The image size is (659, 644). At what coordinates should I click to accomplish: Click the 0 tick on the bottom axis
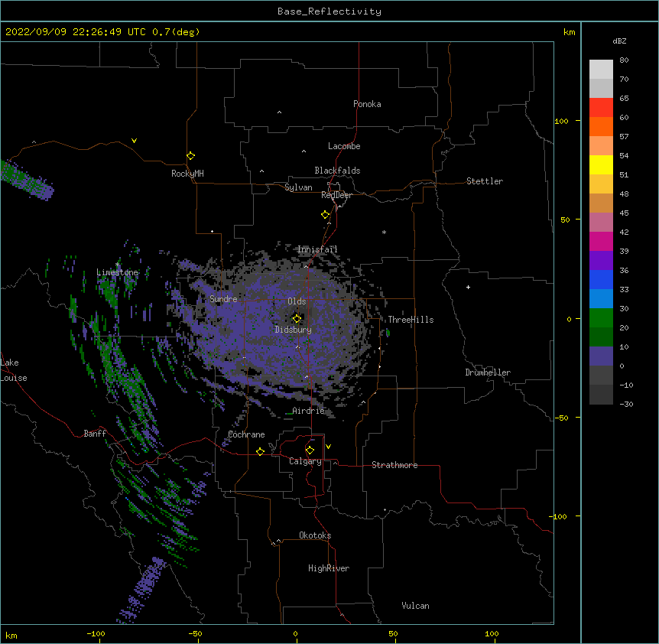[295, 633]
